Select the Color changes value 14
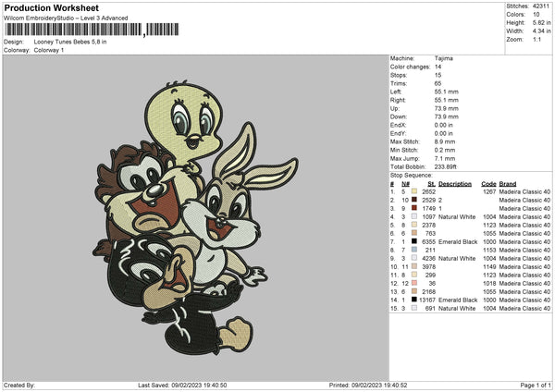This screenshot has width=555, height=392. click(x=438, y=67)
